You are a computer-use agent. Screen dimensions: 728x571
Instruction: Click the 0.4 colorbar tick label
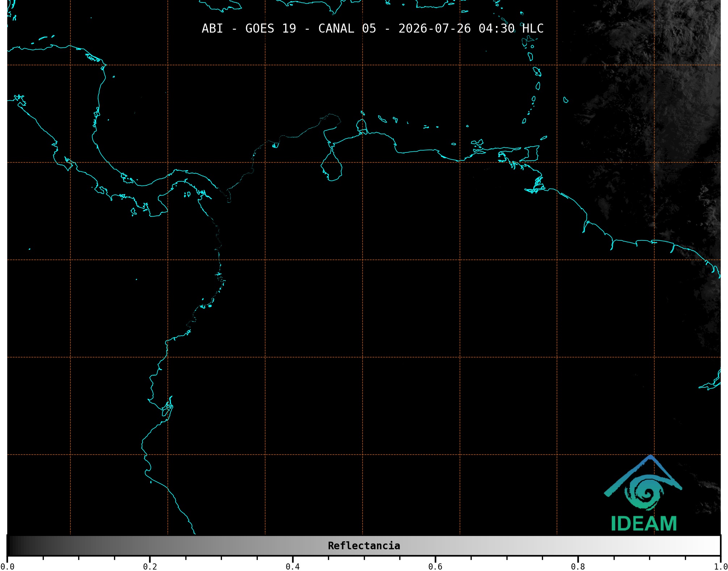[293, 567]
